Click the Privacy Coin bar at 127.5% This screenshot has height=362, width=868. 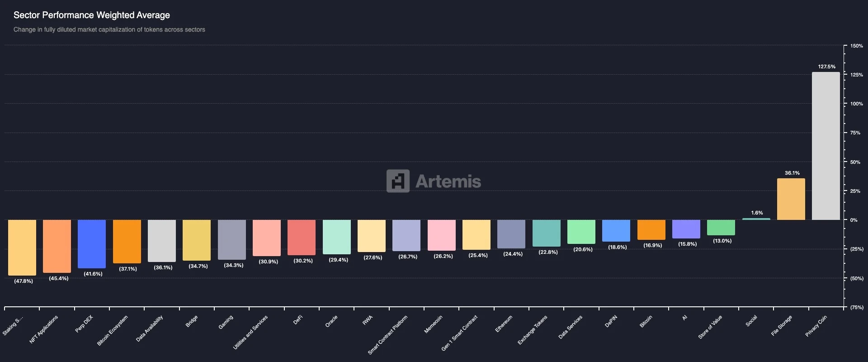[x=826, y=146]
